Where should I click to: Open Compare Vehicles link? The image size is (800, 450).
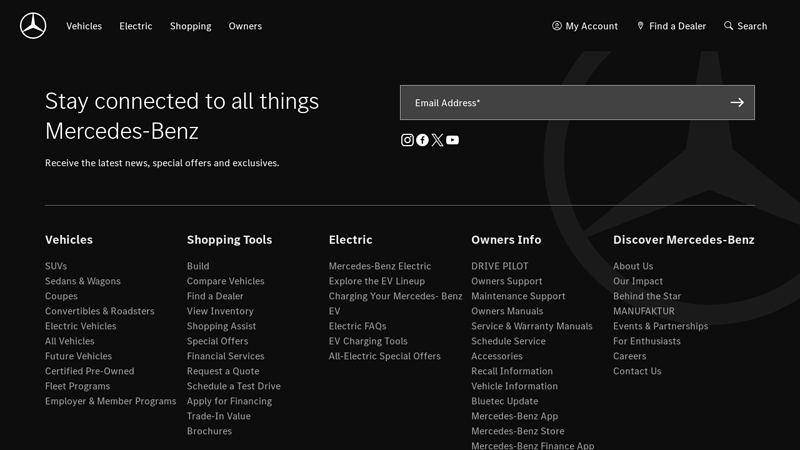coord(226,281)
